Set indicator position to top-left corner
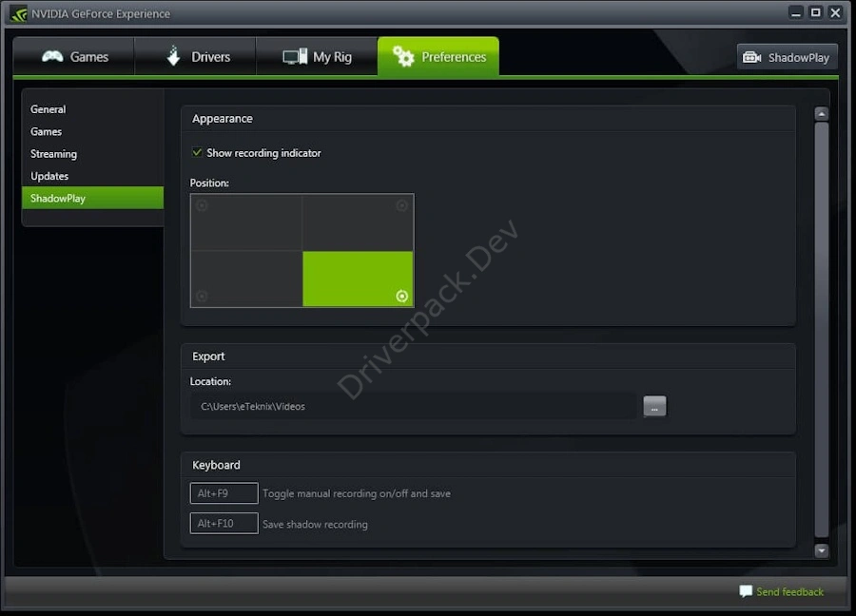This screenshot has height=616, width=856. coord(246,222)
